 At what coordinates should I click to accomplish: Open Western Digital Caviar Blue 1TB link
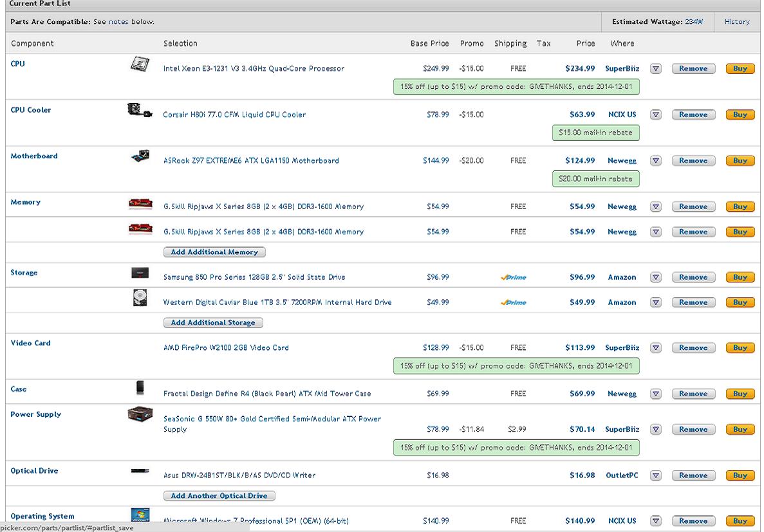[277, 302]
